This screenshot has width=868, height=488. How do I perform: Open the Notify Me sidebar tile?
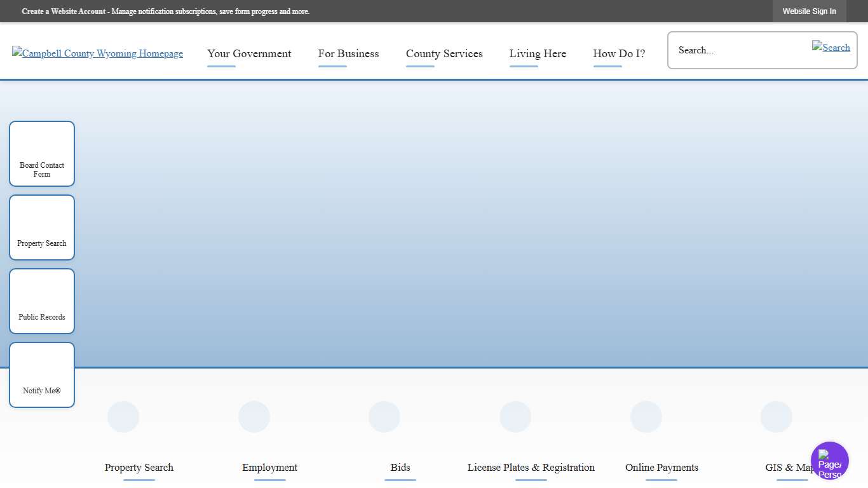pos(42,375)
